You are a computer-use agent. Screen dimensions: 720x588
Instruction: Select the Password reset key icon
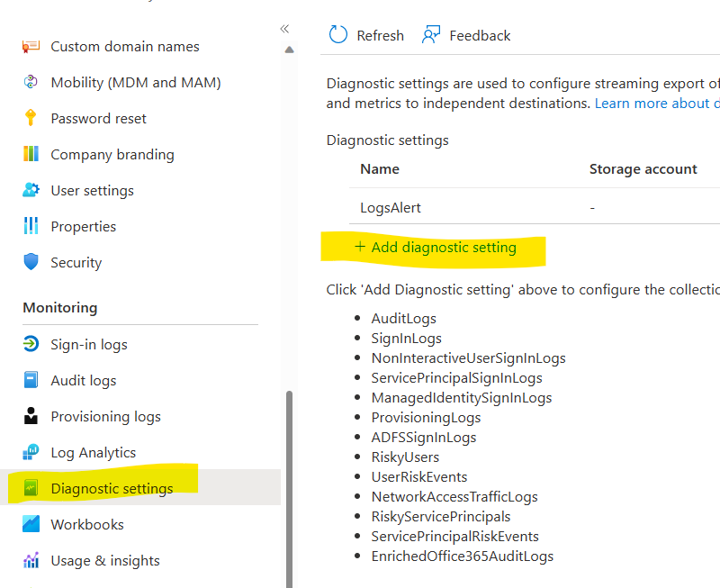point(31,118)
